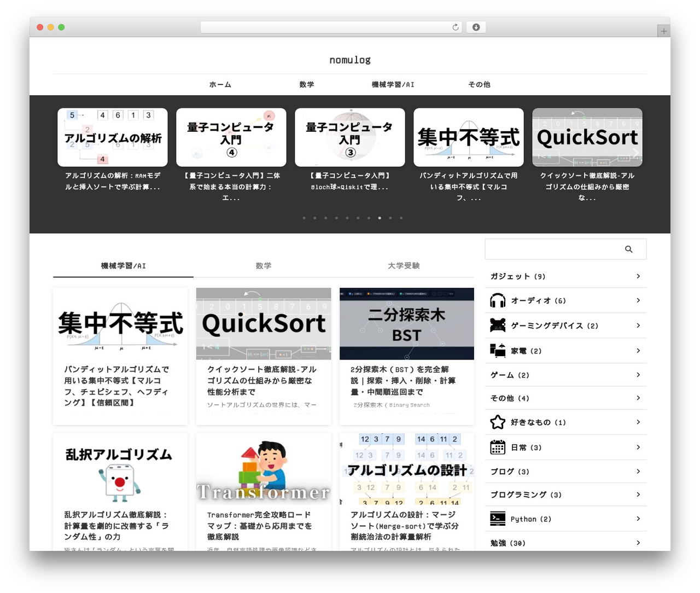Open the 数学 item in top navigation
Screen dimensions: 700x593
point(307,84)
